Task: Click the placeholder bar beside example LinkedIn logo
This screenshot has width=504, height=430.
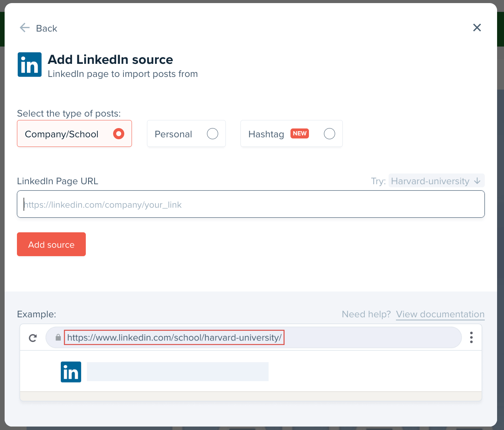Action: (177, 372)
